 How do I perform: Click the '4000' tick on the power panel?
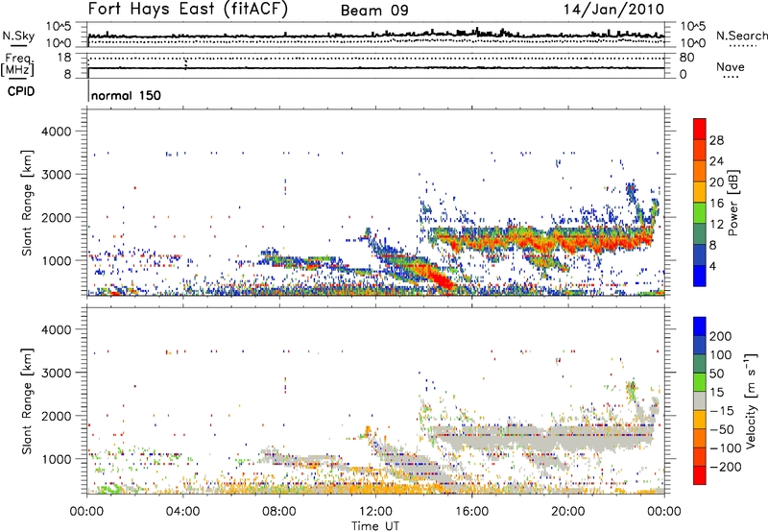tap(56, 132)
